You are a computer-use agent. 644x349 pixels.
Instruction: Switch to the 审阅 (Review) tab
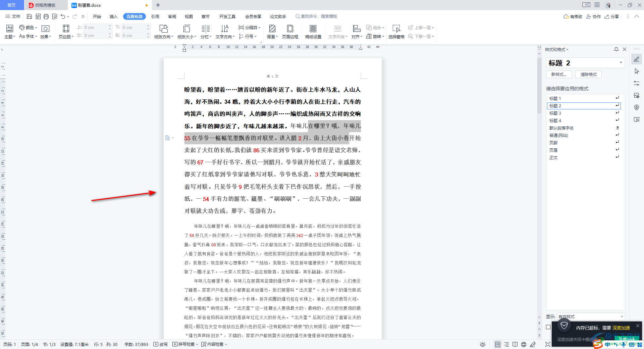coord(172,16)
